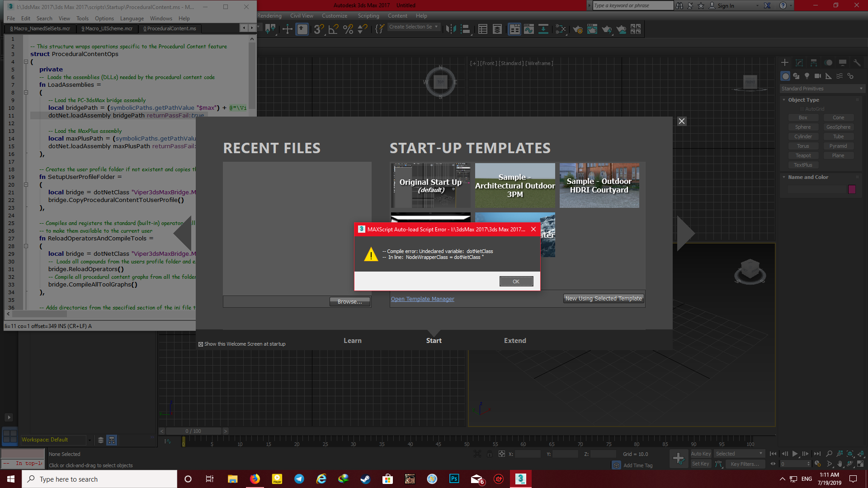The width and height of the screenshot is (868, 488).
Task: Toggle the 3D Snaps icon
Action: pyautogui.click(x=318, y=29)
